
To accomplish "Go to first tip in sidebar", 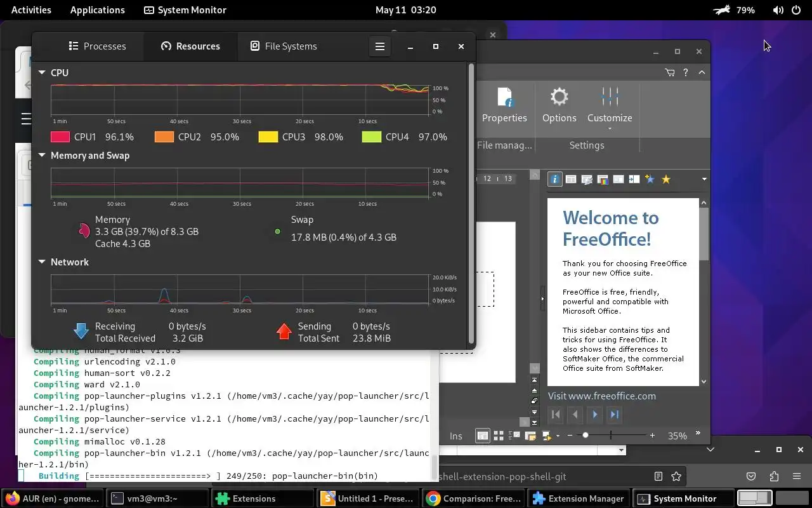I will click(x=556, y=415).
